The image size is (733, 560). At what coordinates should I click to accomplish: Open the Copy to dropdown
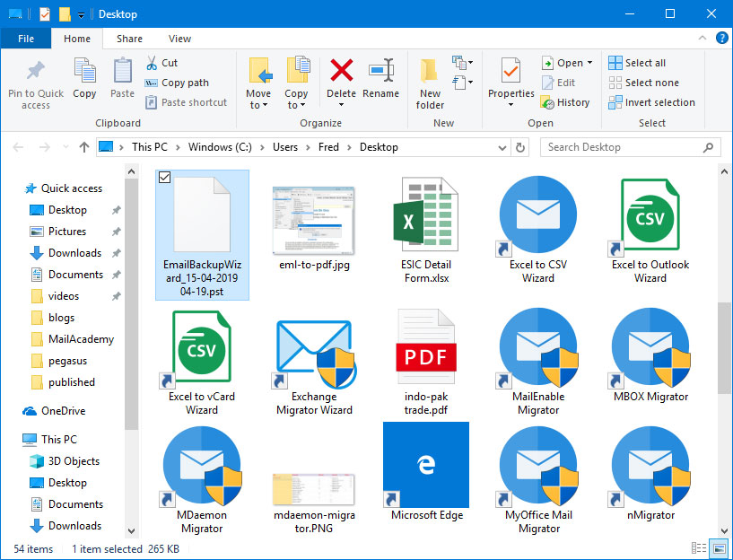296,100
